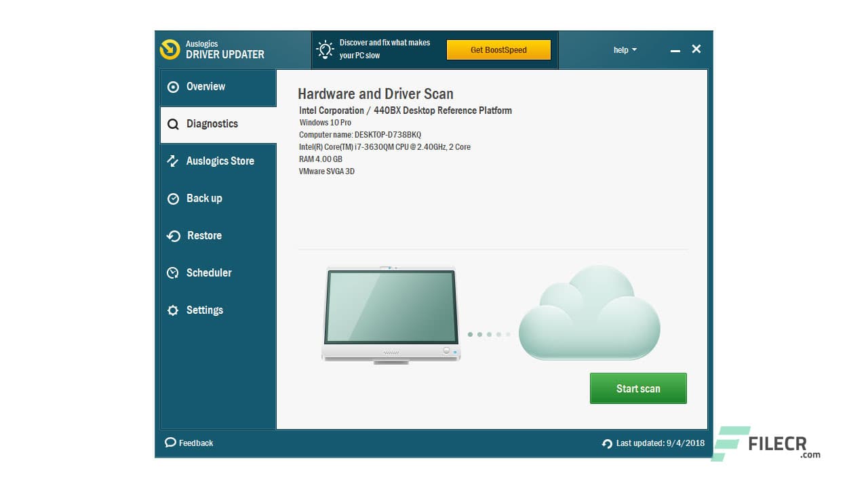Open the Scheduler clock icon
868x488 pixels.
pyautogui.click(x=173, y=273)
